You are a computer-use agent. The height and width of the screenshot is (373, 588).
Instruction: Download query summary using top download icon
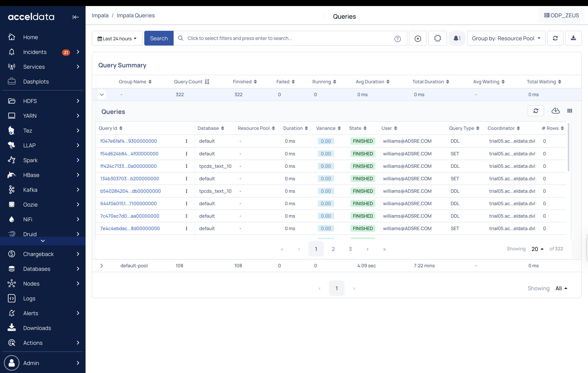(573, 38)
